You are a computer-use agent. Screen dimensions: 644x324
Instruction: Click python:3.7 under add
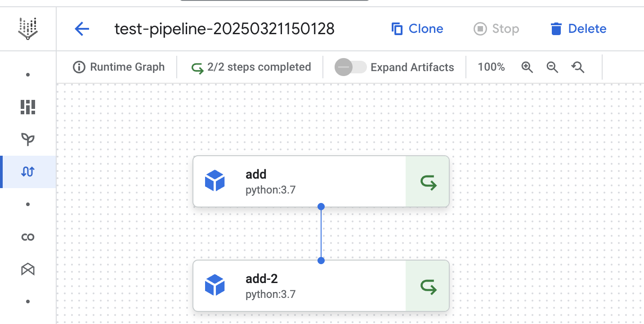coord(270,190)
